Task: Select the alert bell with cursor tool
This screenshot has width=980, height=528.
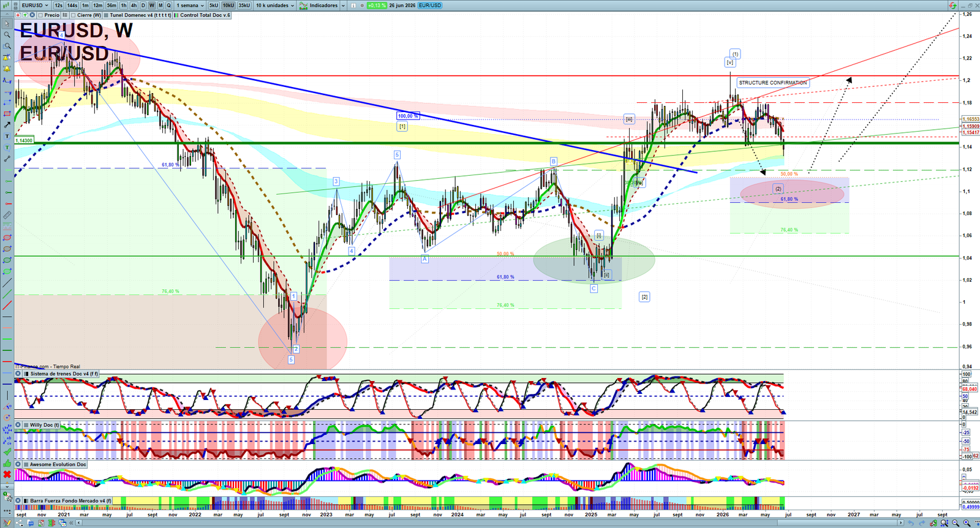Action: click(7, 58)
